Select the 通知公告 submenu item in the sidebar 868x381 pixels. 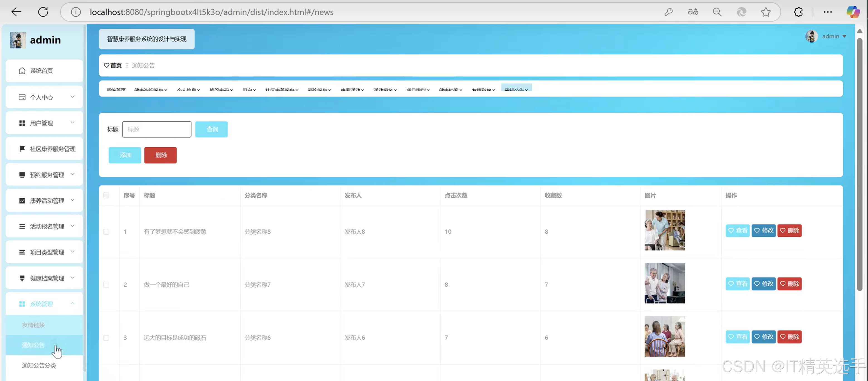click(44, 345)
